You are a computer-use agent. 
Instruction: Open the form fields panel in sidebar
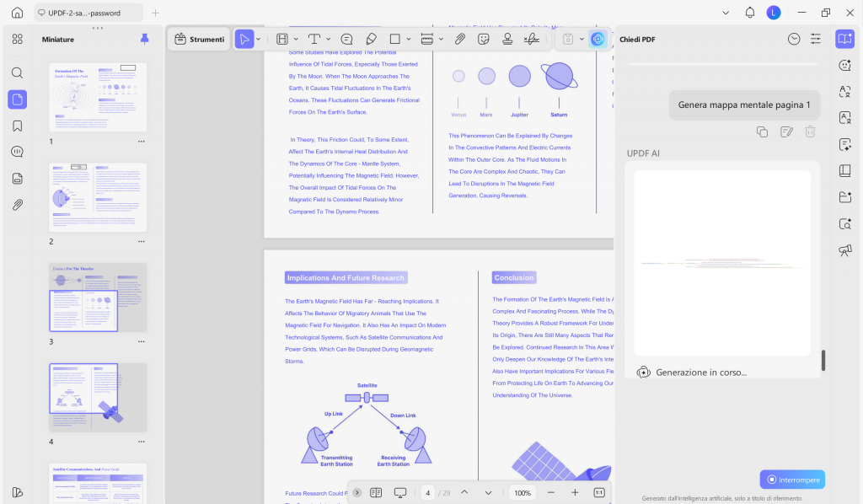18,179
